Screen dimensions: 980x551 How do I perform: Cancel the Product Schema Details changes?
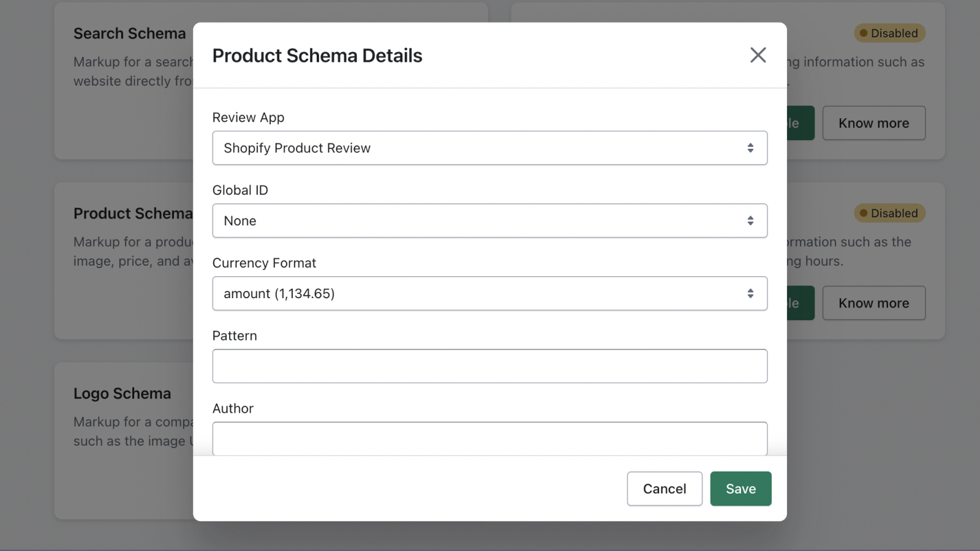coord(664,489)
